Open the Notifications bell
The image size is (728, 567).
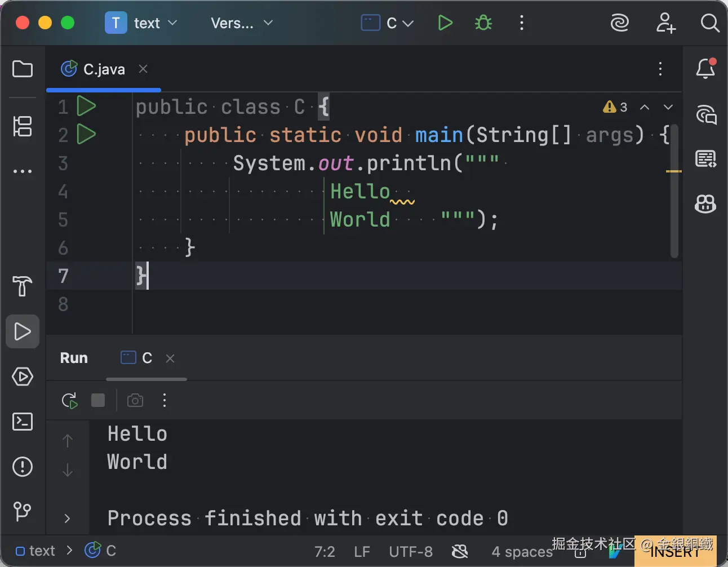click(705, 69)
